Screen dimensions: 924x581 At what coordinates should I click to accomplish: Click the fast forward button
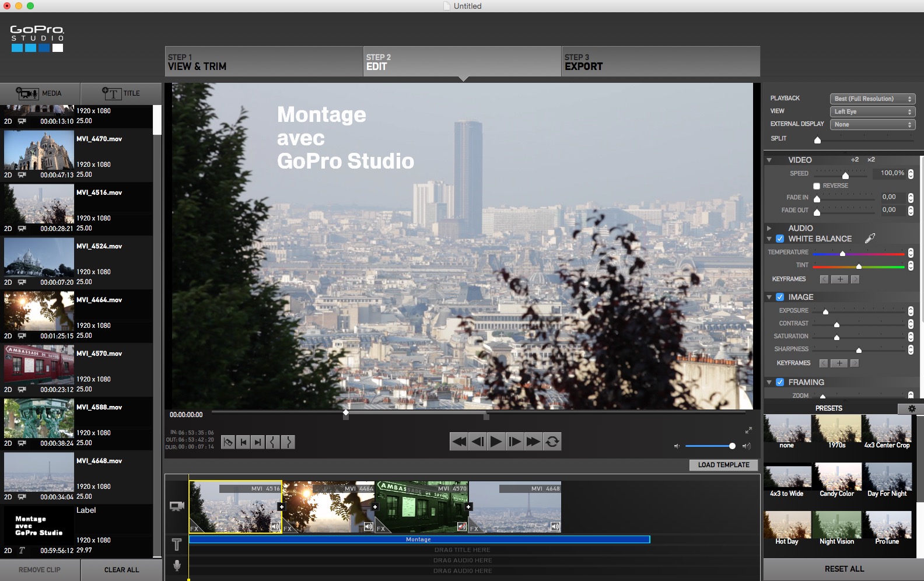pyautogui.click(x=533, y=442)
